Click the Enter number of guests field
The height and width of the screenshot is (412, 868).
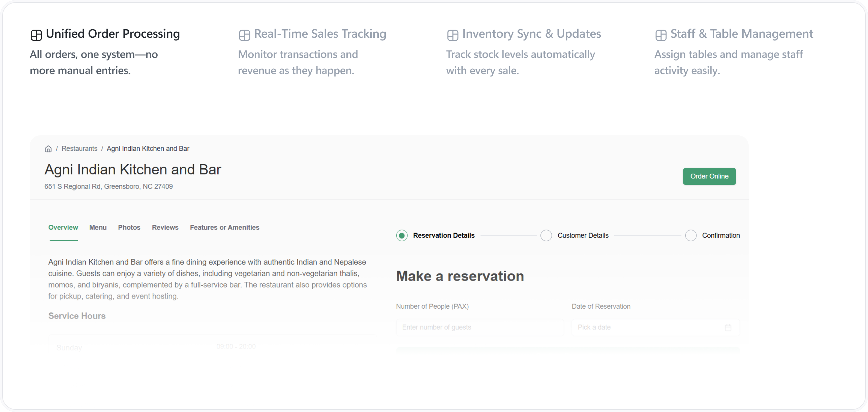[x=480, y=327]
